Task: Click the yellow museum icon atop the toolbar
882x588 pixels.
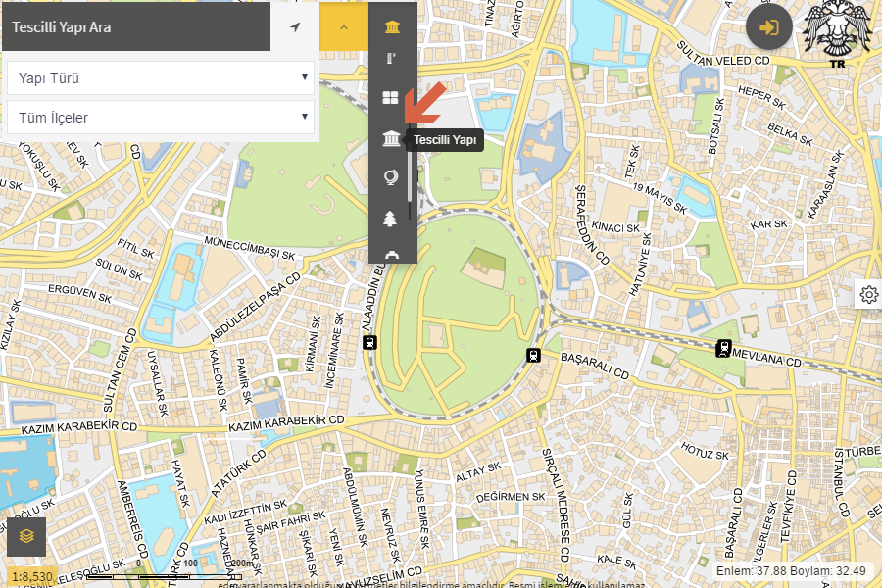Action: point(392,26)
